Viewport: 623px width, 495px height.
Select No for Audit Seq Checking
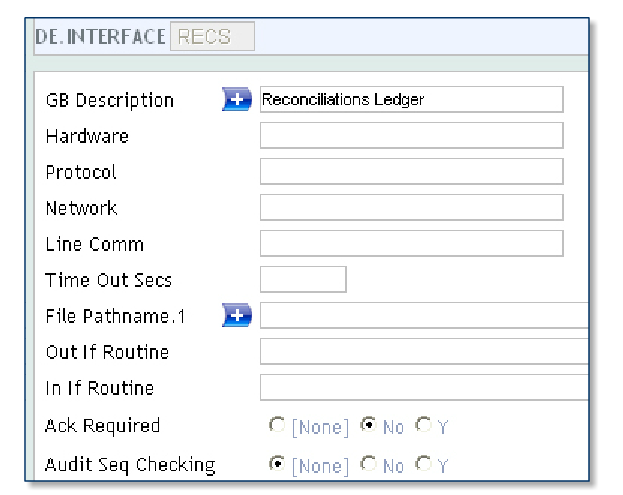coord(368,465)
